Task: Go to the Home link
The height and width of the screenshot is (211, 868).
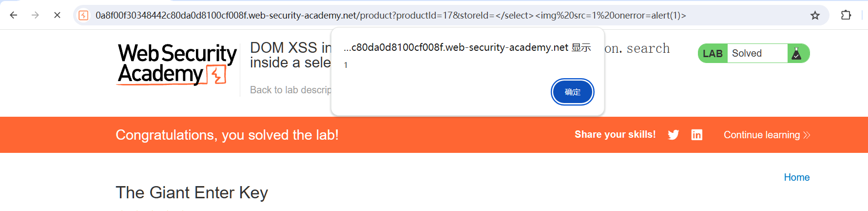Action: click(796, 177)
